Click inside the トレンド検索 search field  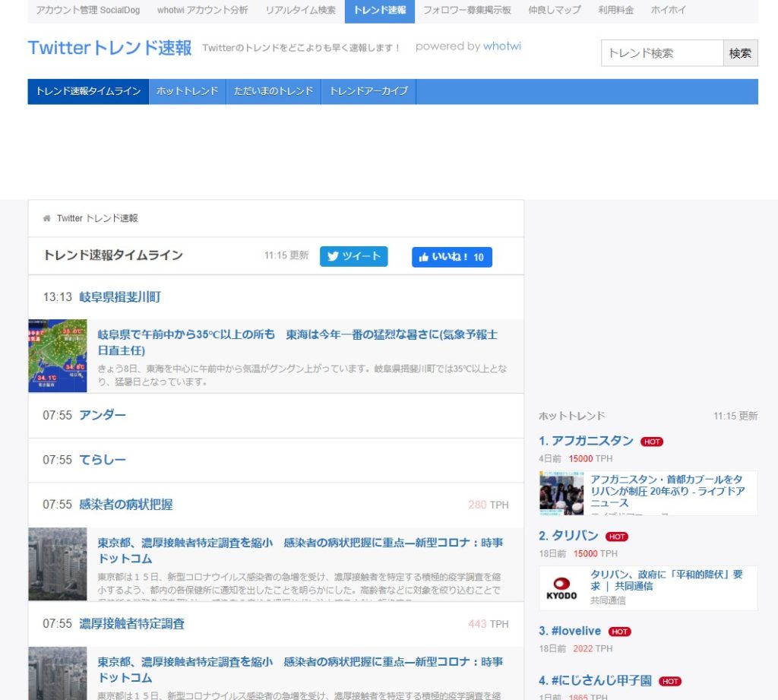tap(662, 53)
